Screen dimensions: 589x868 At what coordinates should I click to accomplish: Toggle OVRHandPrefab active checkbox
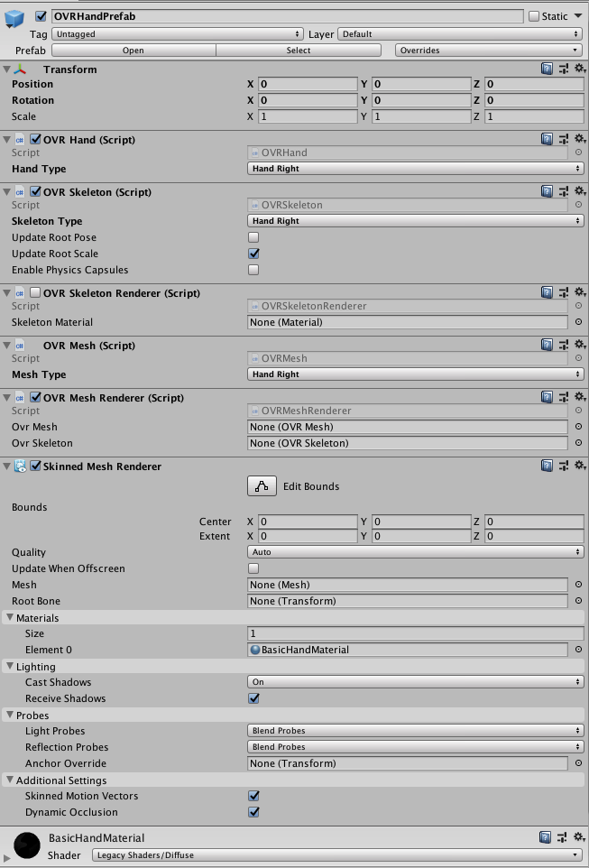click(41, 16)
